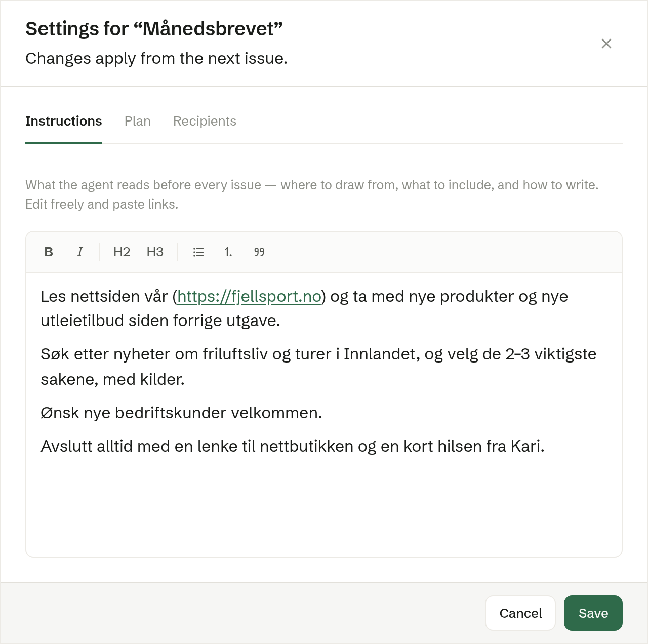Click the Cancel button

point(520,613)
